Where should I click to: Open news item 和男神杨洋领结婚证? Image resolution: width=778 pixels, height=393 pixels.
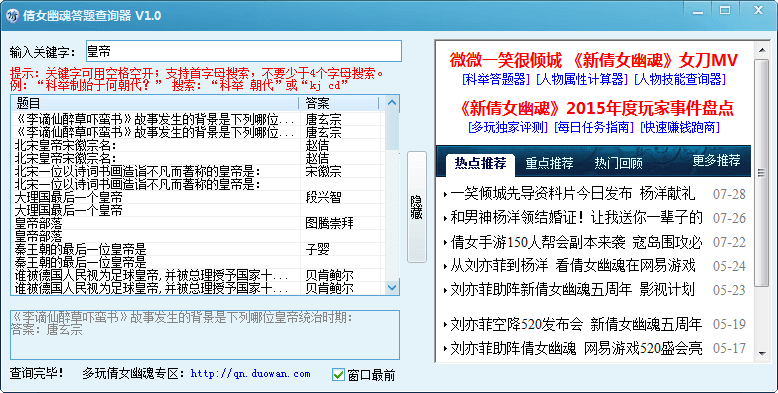[x=576, y=217]
